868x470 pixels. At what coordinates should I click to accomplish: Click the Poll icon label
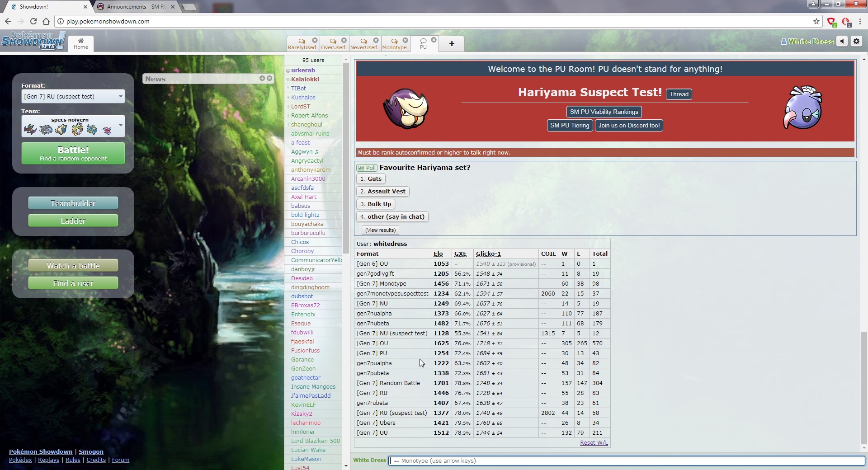(367, 168)
